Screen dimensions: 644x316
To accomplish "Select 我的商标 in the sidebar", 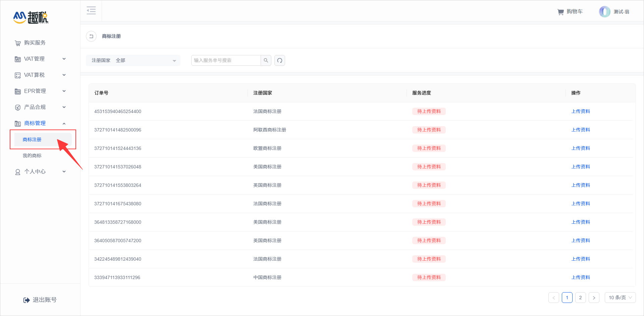I will (32, 156).
